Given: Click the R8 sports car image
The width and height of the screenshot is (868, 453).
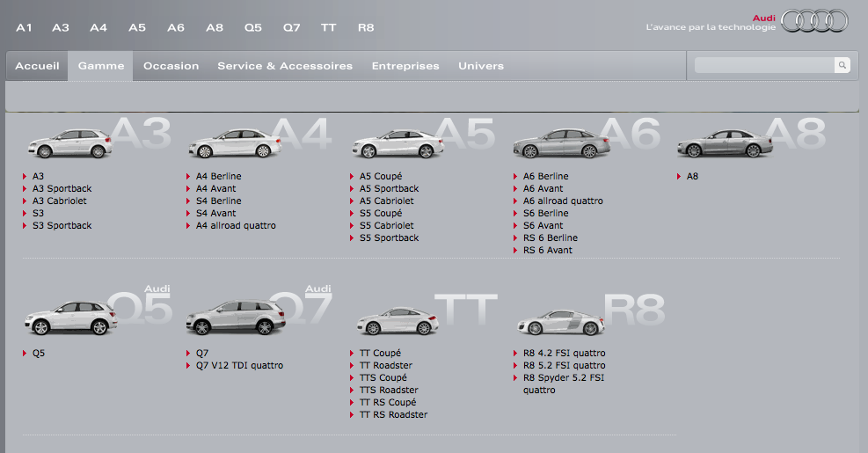Looking at the screenshot, I should click(x=560, y=322).
